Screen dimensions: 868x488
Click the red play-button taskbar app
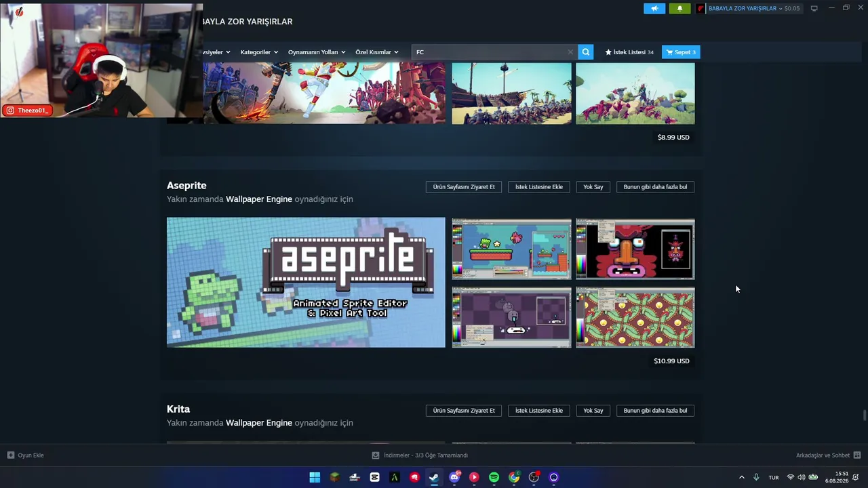click(x=474, y=477)
